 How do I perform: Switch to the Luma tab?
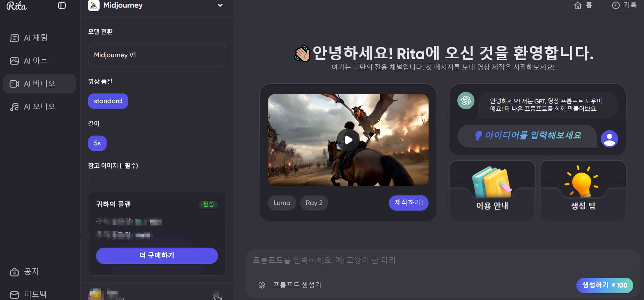[x=282, y=203]
